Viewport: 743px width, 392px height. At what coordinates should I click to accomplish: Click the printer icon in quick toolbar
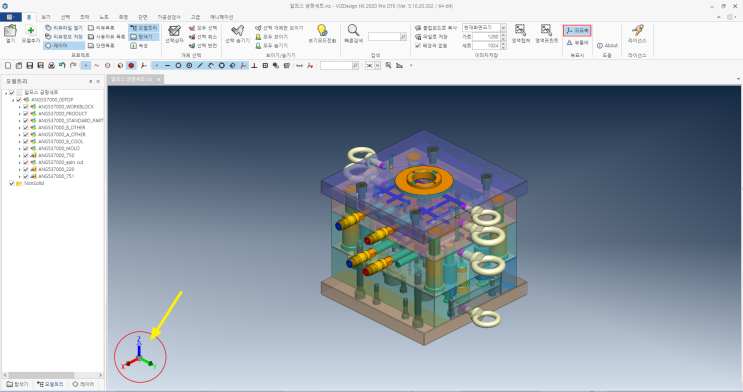click(51, 65)
